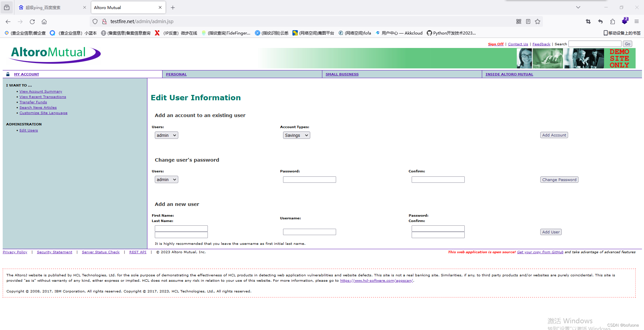Image resolution: width=644 pixels, height=330 pixels.
Task: Click the Change Password button
Action: pos(559,180)
